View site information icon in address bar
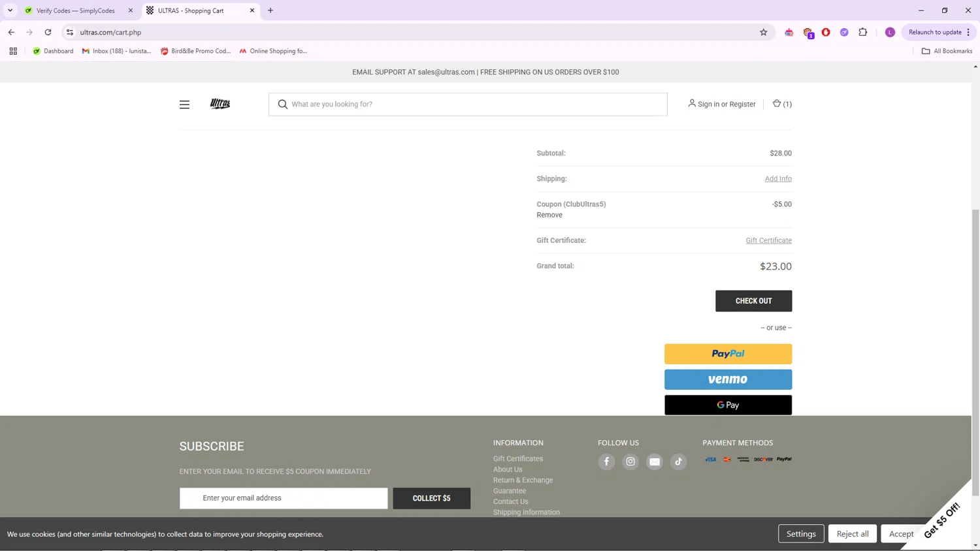Image resolution: width=980 pixels, height=551 pixels. pos(70,32)
